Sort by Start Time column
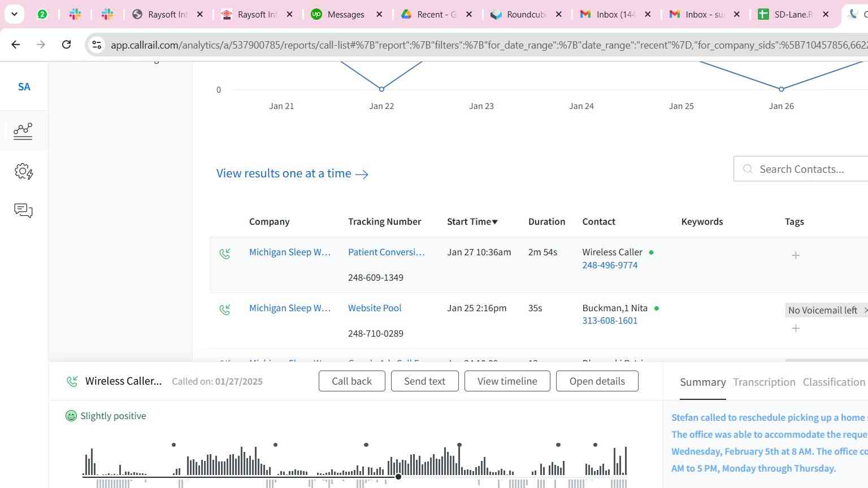Image resolution: width=868 pixels, height=488 pixels. (472, 221)
